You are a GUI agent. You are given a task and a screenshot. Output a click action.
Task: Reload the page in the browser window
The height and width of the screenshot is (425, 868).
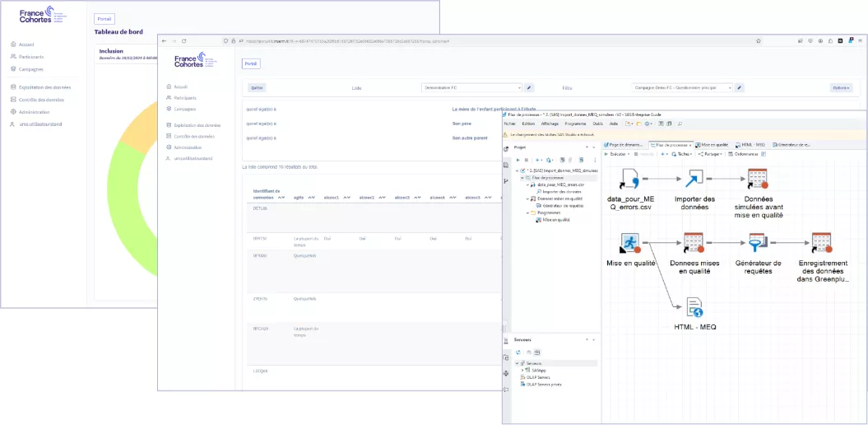183,41
